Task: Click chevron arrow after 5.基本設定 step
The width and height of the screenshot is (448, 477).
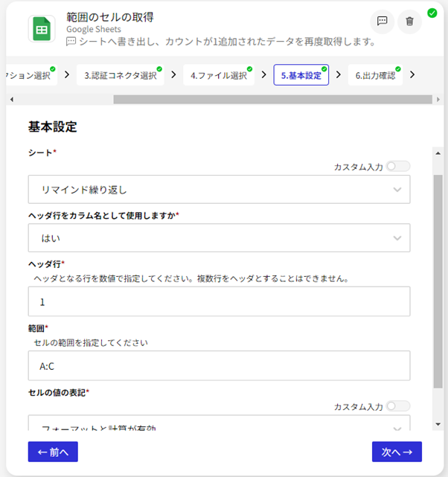Action: click(339, 74)
